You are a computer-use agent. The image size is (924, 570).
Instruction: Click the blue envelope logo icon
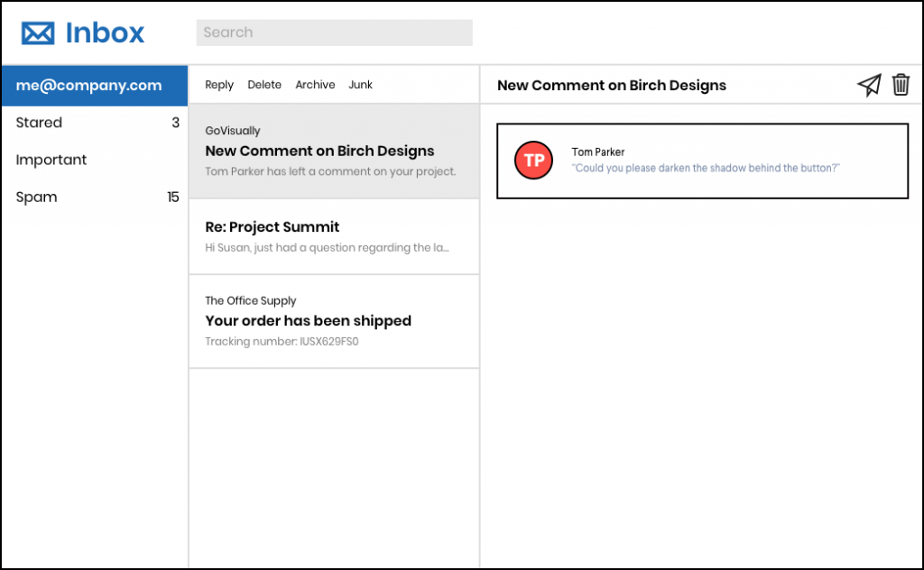(38, 33)
